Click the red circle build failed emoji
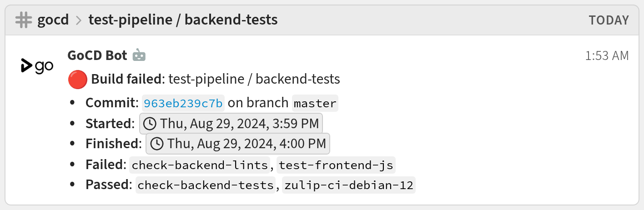The height and width of the screenshot is (210, 644). [77, 80]
